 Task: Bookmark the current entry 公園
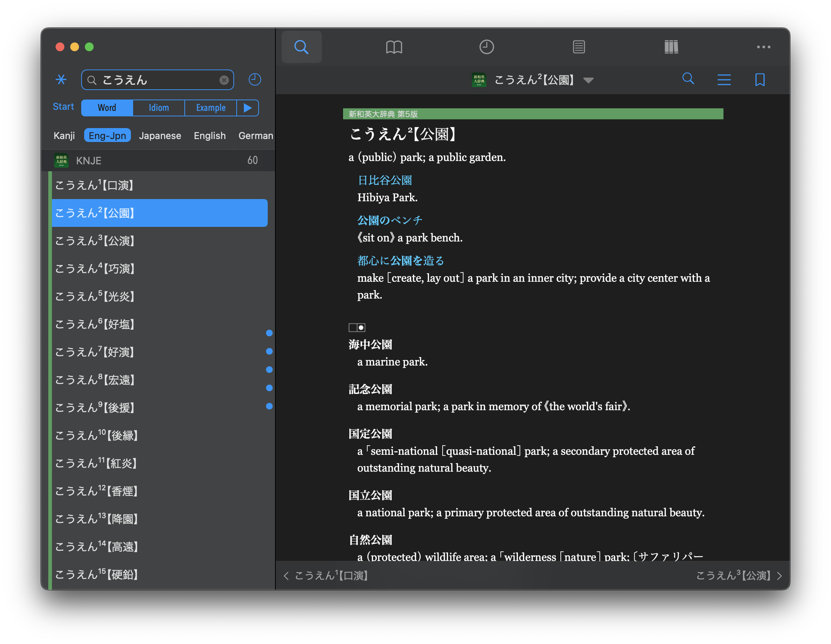point(760,79)
